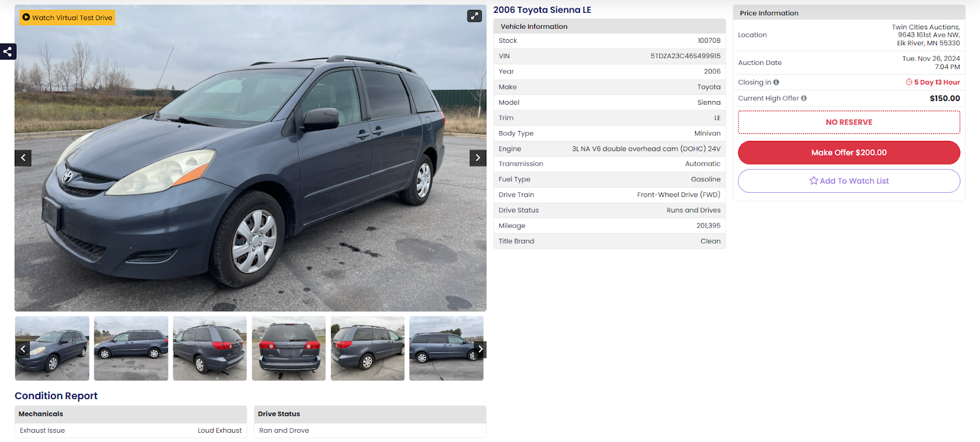Click info icon beside Current High Offer
This screenshot has height=442, width=980.
tap(804, 98)
